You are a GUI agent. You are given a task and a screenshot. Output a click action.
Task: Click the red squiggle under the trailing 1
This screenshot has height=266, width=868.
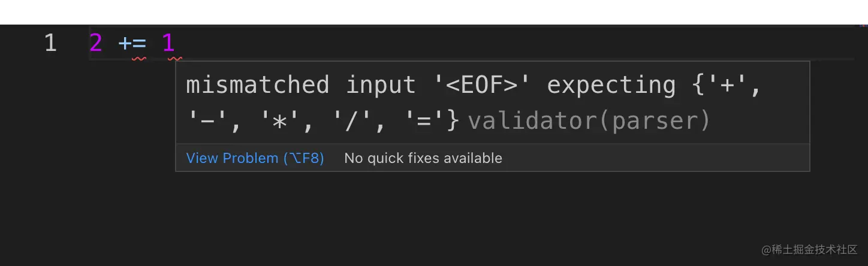(x=175, y=59)
